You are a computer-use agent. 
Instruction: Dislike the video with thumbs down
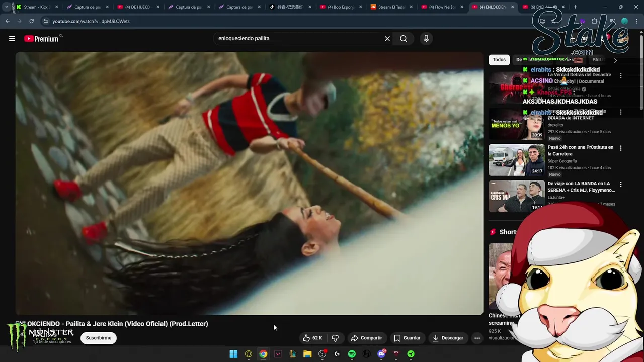(x=335, y=338)
